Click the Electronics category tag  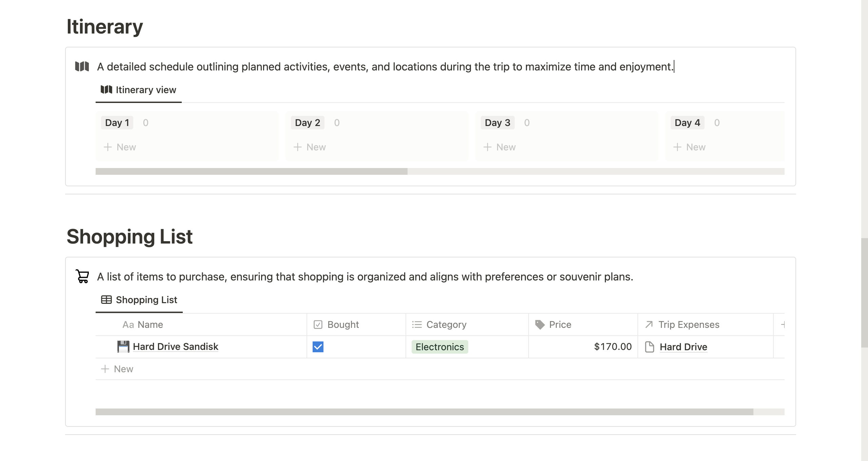click(x=440, y=347)
